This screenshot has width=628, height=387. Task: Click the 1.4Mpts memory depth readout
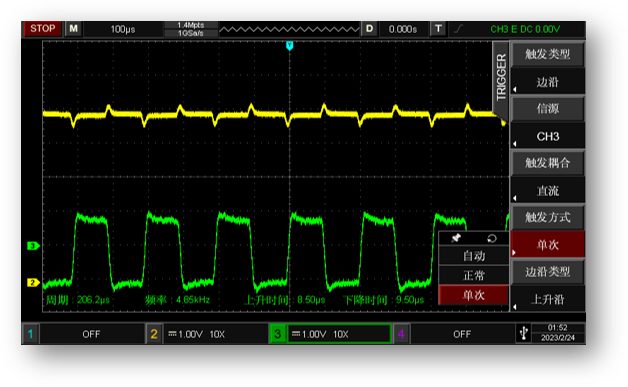pos(191,25)
